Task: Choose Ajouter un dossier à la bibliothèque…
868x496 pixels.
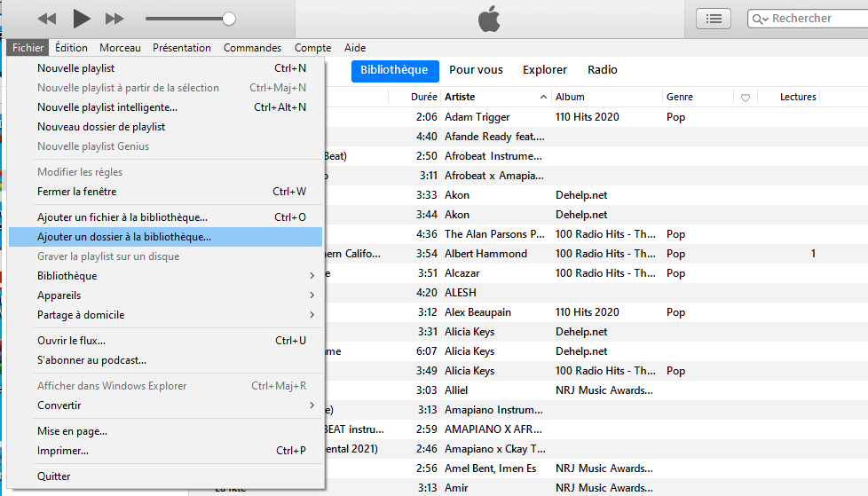Action: click(x=165, y=237)
